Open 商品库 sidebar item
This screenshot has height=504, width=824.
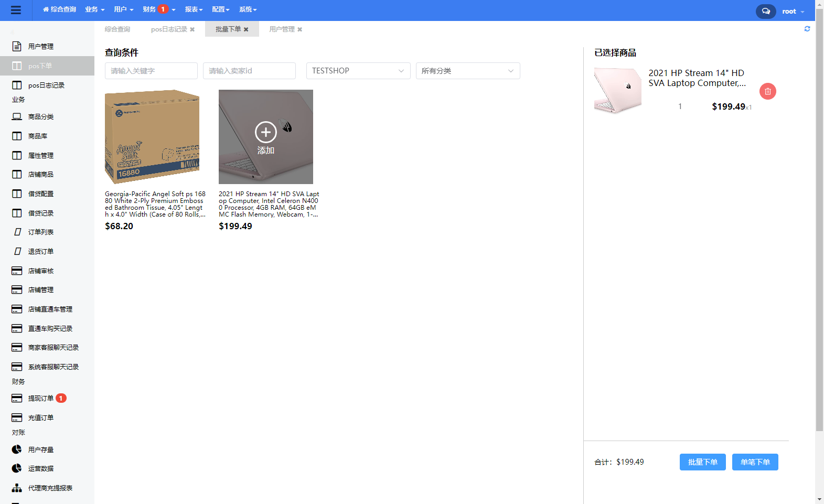point(47,136)
